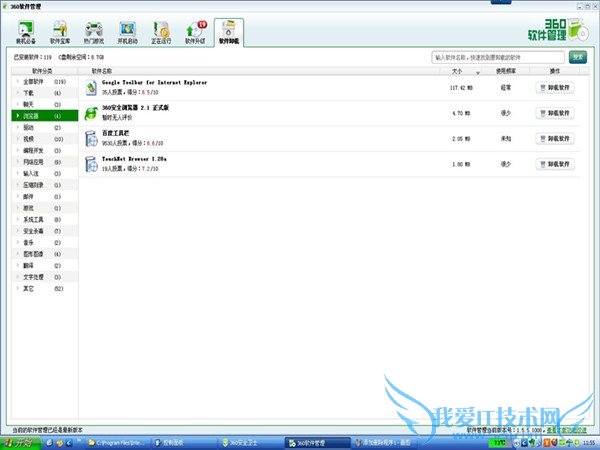
Task: Select the 安全杀毒 category
Action: pos(45,231)
